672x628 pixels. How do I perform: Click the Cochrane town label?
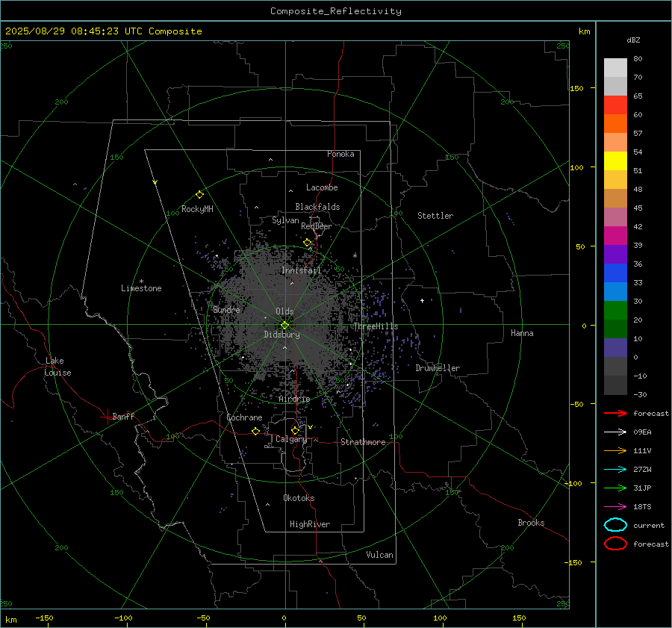point(244,417)
